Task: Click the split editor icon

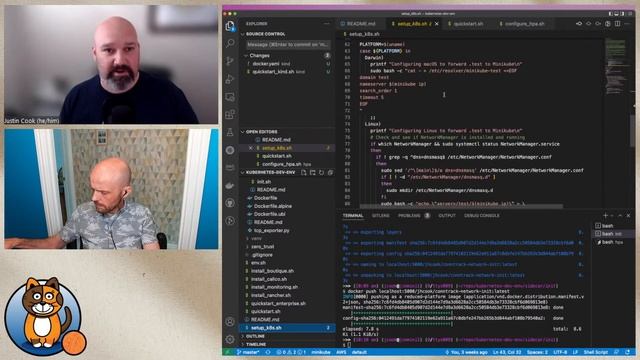Action: point(617,24)
